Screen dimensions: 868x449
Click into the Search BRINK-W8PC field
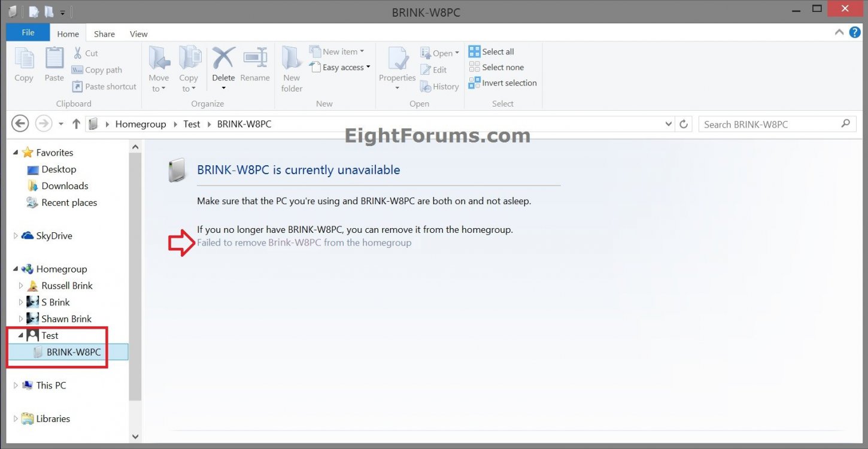coord(769,125)
